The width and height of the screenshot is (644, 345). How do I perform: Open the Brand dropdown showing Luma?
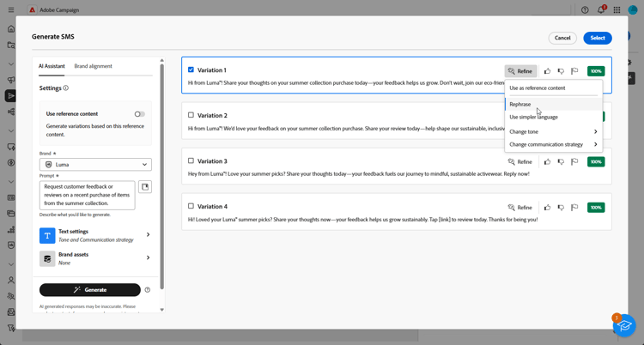coord(95,164)
